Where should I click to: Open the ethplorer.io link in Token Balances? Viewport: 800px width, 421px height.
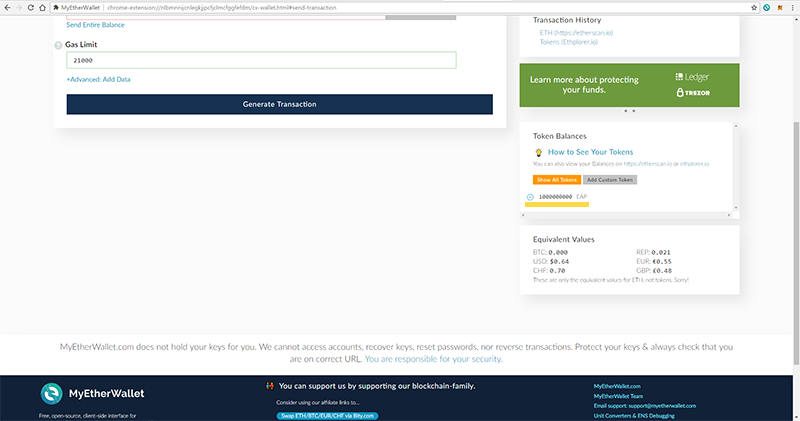click(x=694, y=164)
